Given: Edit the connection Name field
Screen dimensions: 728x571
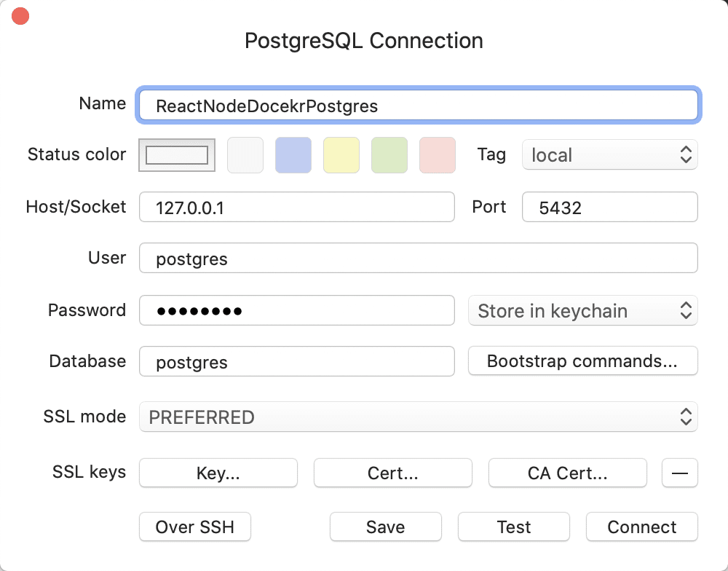Looking at the screenshot, I should coord(418,105).
